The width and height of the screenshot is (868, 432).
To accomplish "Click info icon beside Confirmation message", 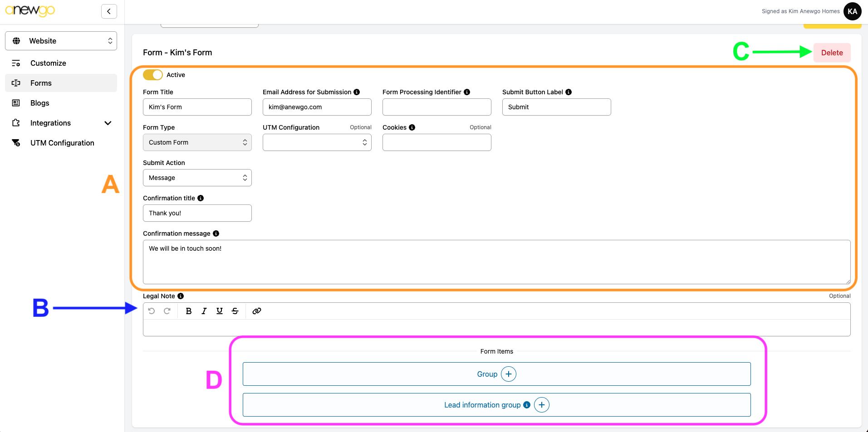I will pyautogui.click(x=216, y=233).
